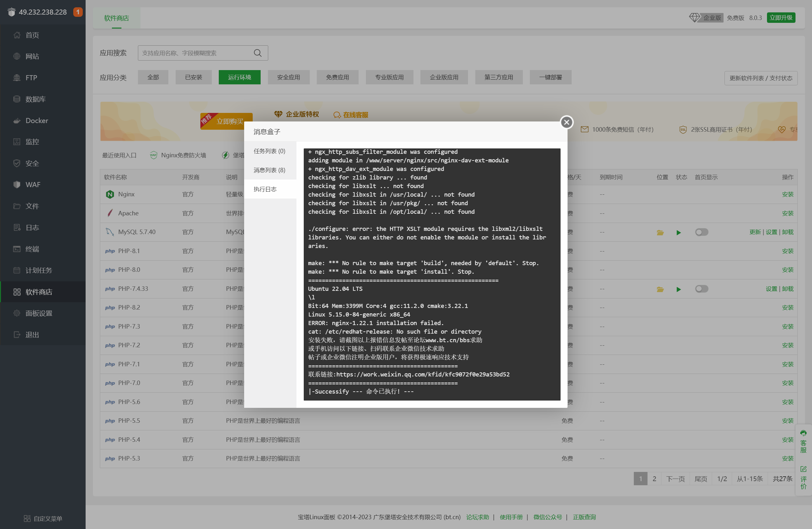Image resolution: width=812 pixels, height=529 pixels.
Task: Click the 文件 folder sidebar icon
Action: (x=17, y=206)
